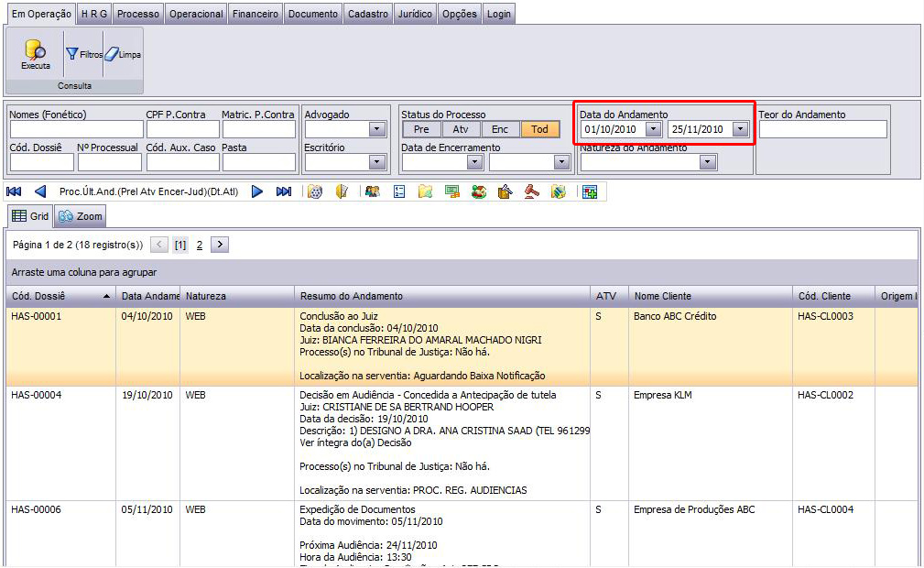The width and height of the screenshot is (924, 568).
Task: Click the CPF P.Contra input field
Action: pos(182,129)
